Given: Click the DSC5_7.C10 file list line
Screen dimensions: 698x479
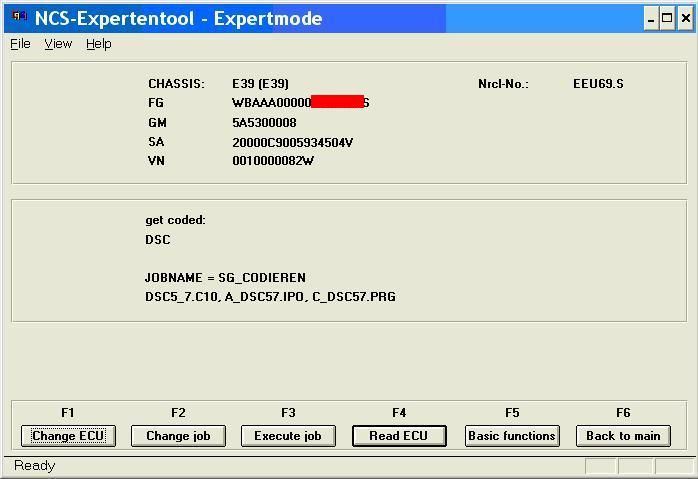Looking at the screenshot, I should [x=270, y=296].
